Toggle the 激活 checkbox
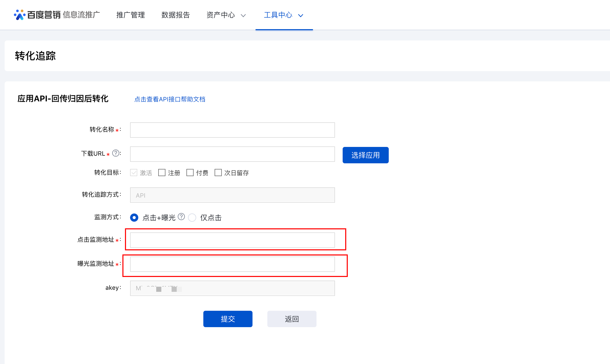Image resolution: width=610 pixels, height=364 pixels. click(134, 173)
